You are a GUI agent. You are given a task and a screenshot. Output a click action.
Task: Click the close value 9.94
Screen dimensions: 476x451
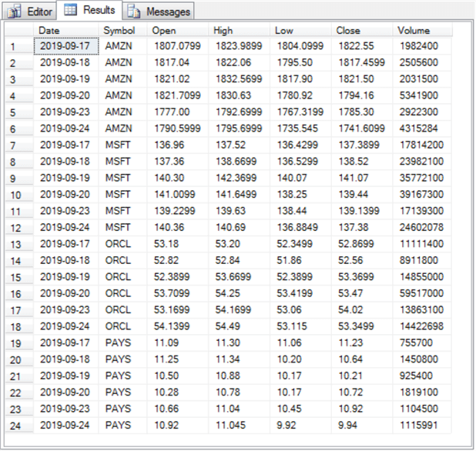(x=361, y=425)
